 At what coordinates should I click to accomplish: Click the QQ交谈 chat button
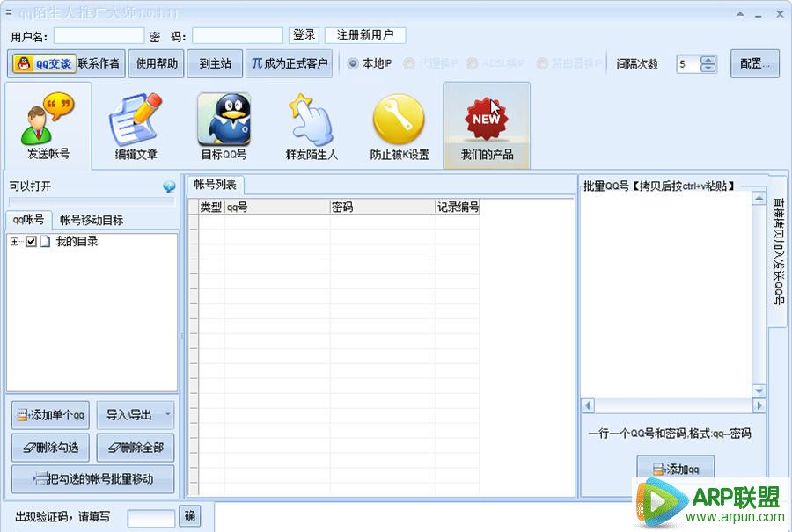click(45, 63)
